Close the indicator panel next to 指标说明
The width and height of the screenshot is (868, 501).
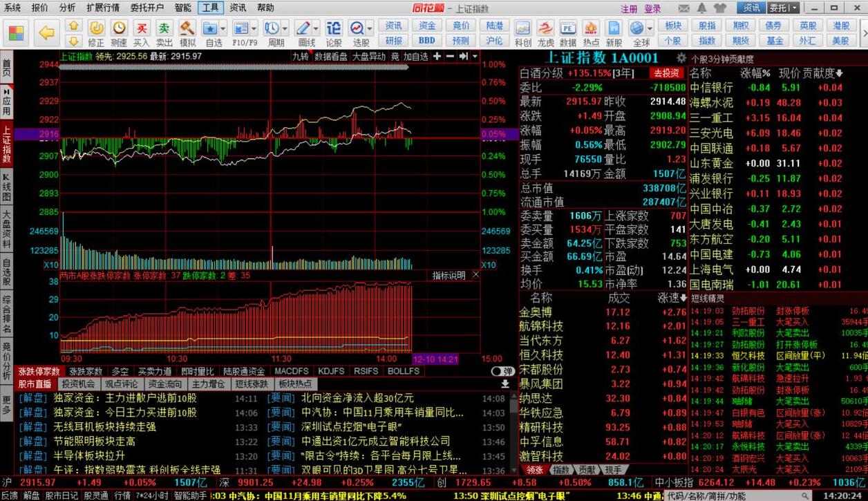[475, 275]
